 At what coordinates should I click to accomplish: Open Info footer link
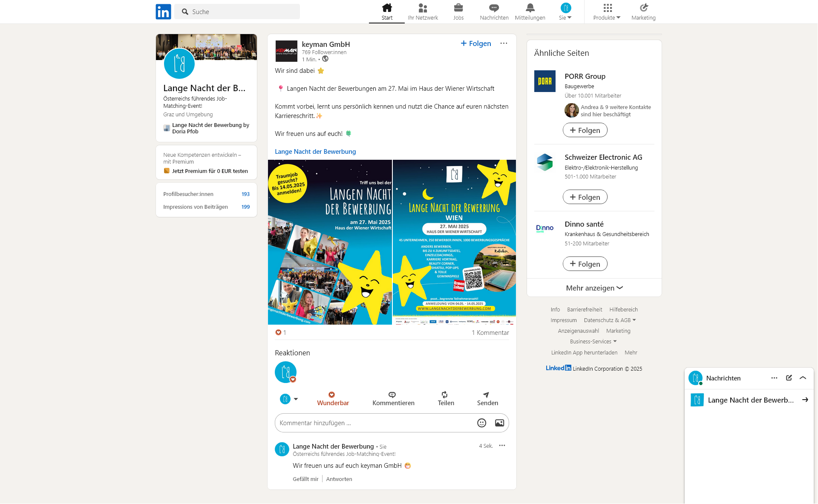coord(555,309)
